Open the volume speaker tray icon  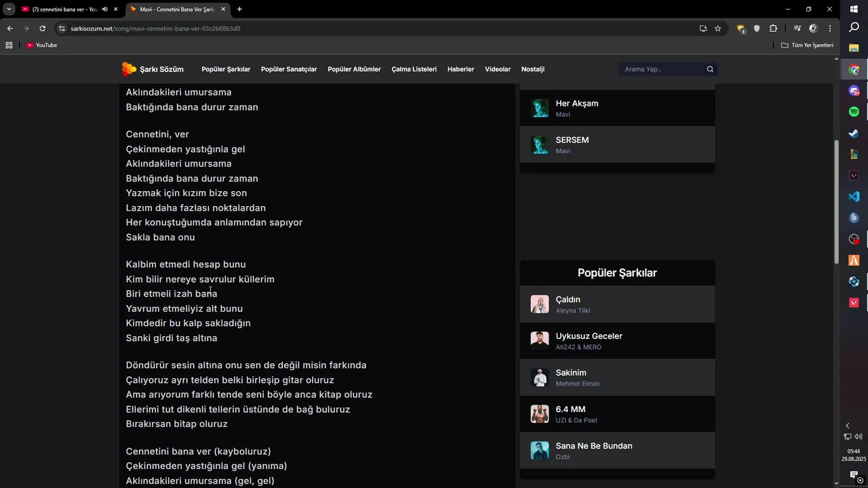(859, 436)
